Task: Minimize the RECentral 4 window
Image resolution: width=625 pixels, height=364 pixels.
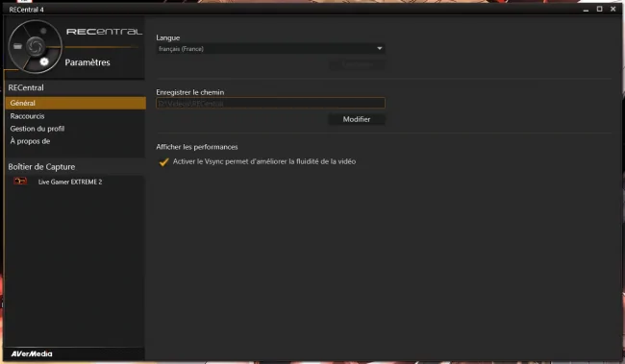Action: click(x=586, y=10)
